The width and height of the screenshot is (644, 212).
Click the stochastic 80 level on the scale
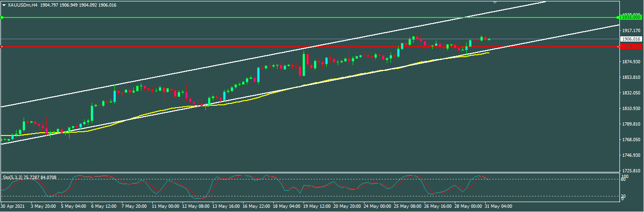click(x=624, y=179)
